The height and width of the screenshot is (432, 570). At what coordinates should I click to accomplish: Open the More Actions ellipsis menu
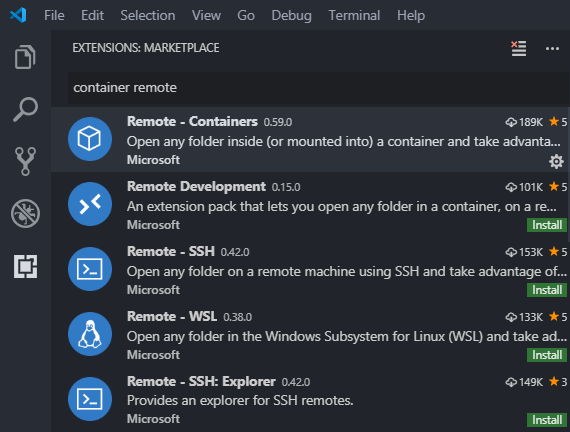[x=552, y=49]
